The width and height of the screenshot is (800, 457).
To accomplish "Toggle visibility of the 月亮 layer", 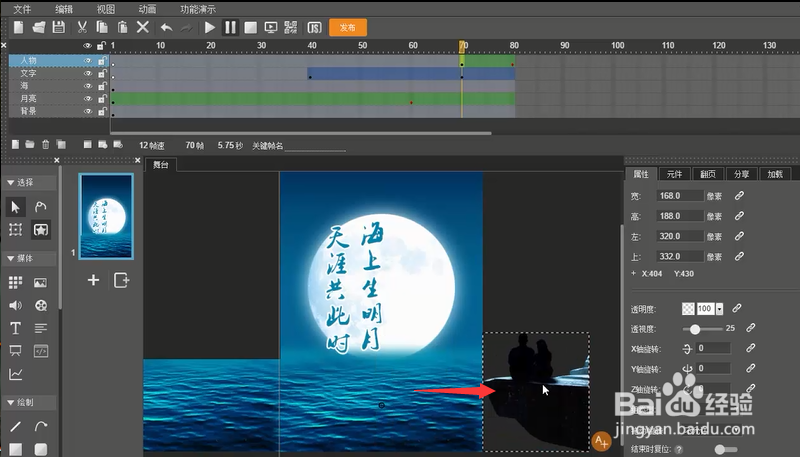I will point(88,98).
